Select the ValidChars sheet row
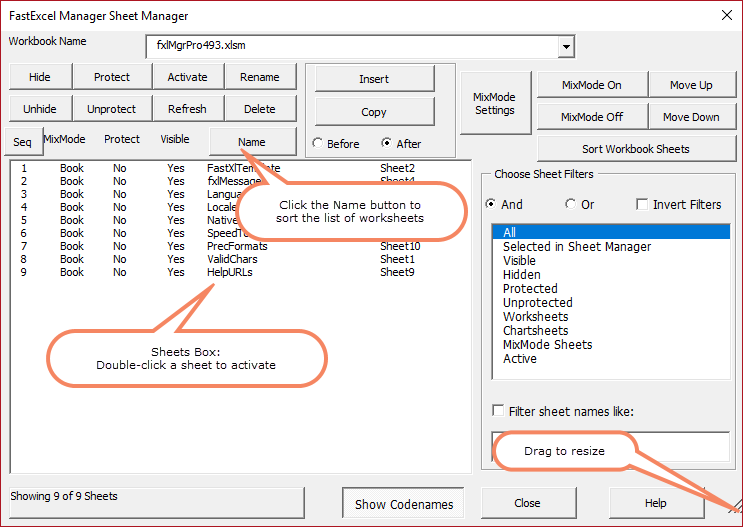 pos(240,259)
